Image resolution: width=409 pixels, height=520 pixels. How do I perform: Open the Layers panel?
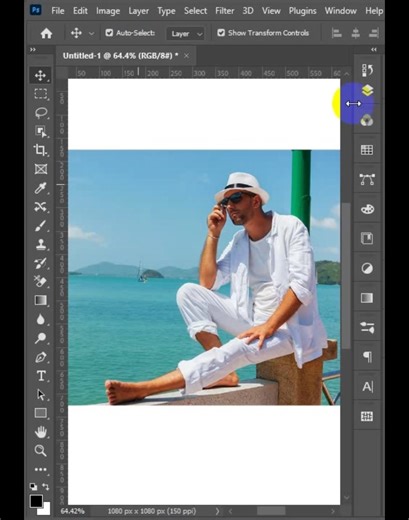coord(367,91)
